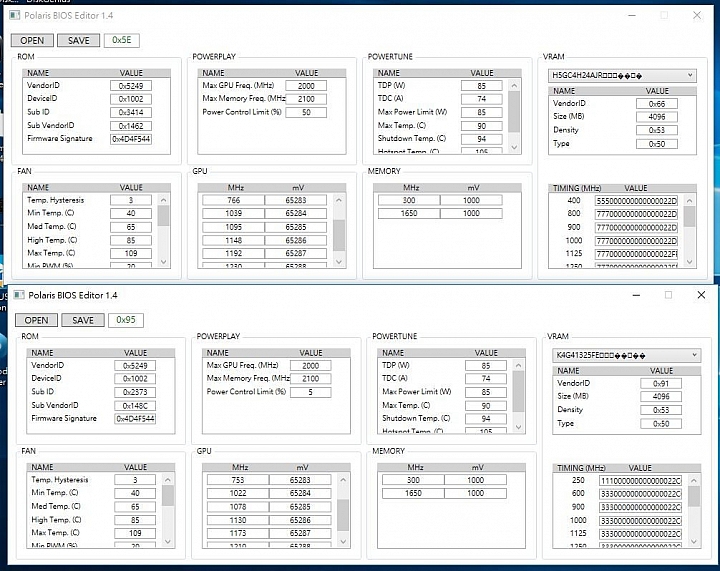Edit memory frequency 300 in lower window
Image resolution: width=720 pixels, height=571 pixels.
(413, 480)
